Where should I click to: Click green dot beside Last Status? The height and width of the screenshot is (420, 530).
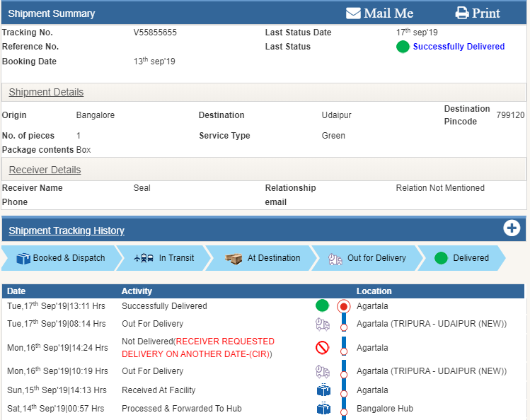pos(403,47)
